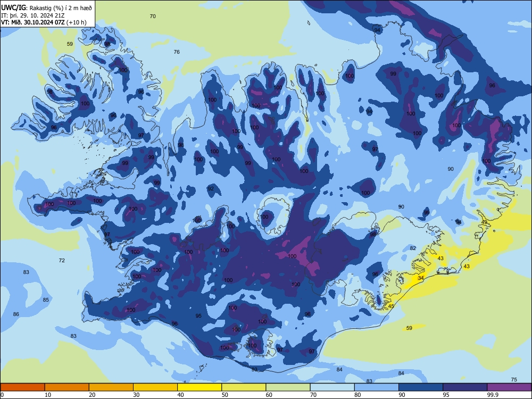Screen dimensions: 532x399
Task: Select the orange 10–20 legend color block
Action: 67,387
